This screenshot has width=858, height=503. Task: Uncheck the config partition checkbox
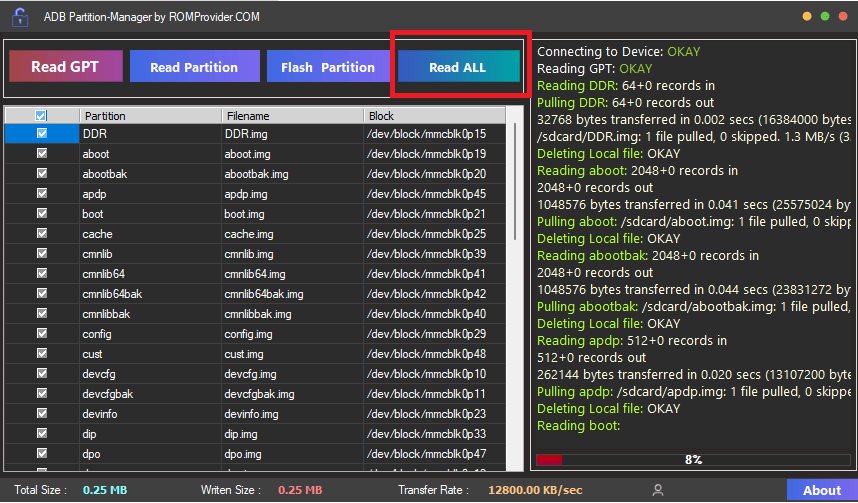click(42, 333)
